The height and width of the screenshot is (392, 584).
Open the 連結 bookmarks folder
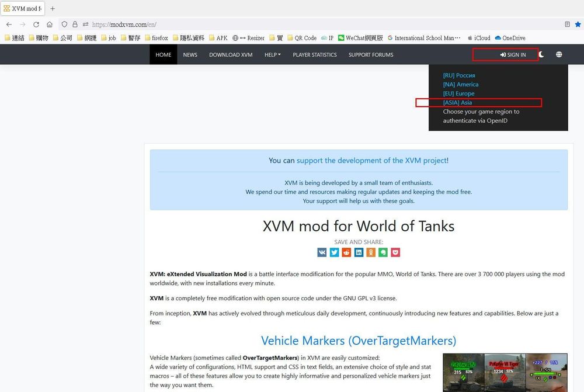pyautogui.click(x=15, y=38)
